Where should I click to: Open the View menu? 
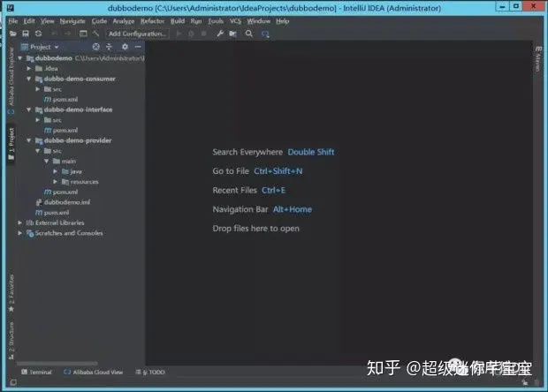pyautogui.click(x=47, y=21)
